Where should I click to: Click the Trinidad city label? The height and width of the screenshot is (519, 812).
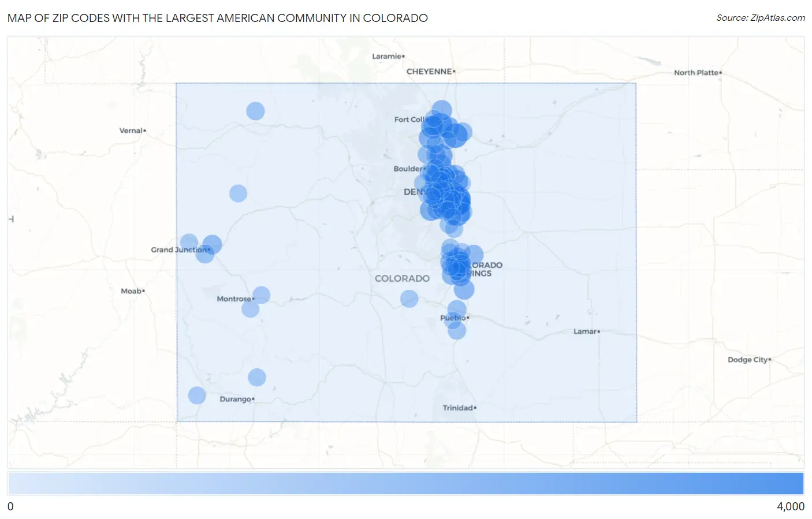pyautogui.click(x=459, y=408)
